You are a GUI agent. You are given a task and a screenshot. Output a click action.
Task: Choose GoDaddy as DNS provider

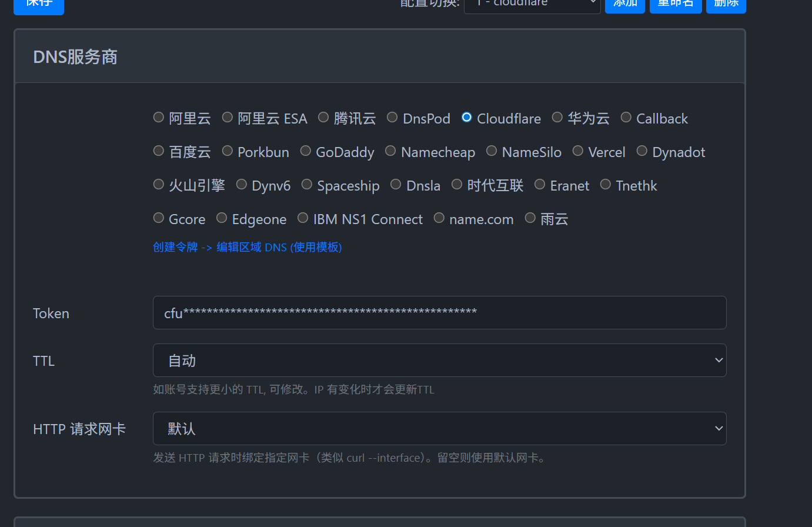tap(305, 151)
